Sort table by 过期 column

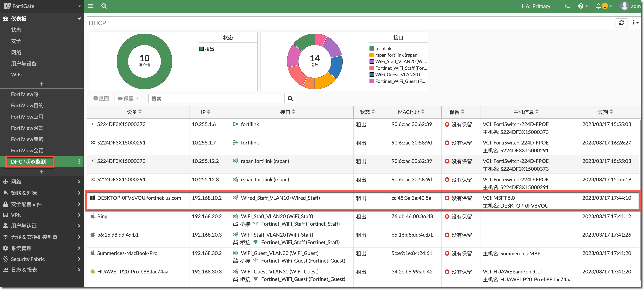click(x=605, y=112)
